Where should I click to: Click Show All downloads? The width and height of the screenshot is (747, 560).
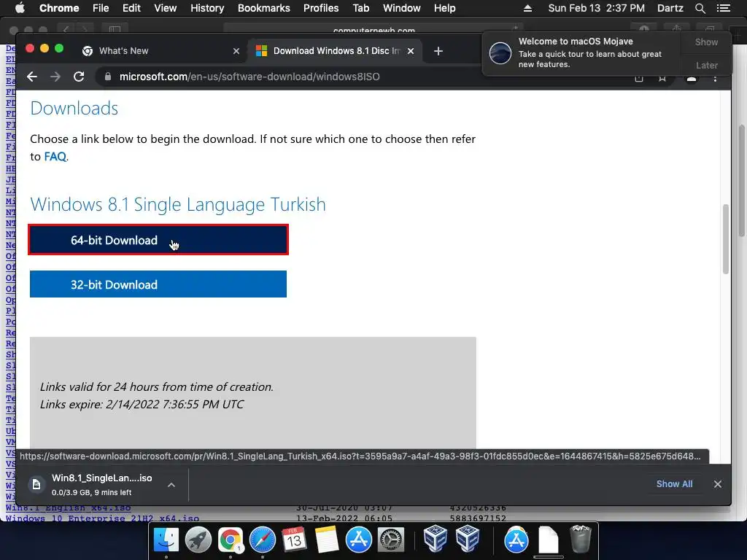coord(674,484)
